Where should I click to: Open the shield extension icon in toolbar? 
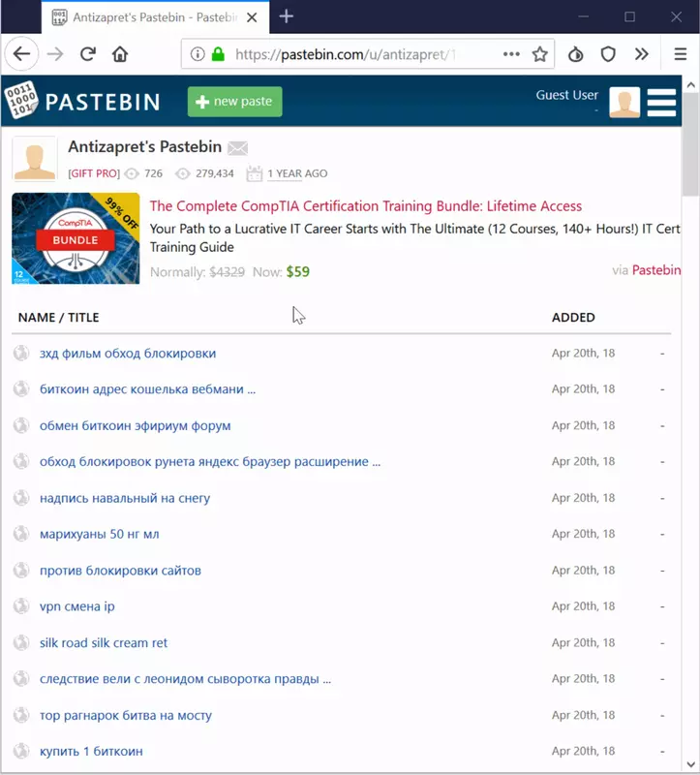(608, 54)
